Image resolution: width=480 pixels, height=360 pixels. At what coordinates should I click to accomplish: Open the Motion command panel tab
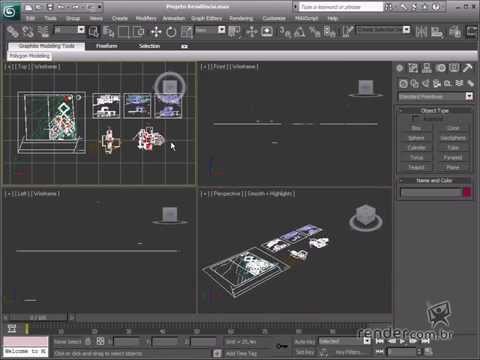pyautogui.click(x=441, y=68)
